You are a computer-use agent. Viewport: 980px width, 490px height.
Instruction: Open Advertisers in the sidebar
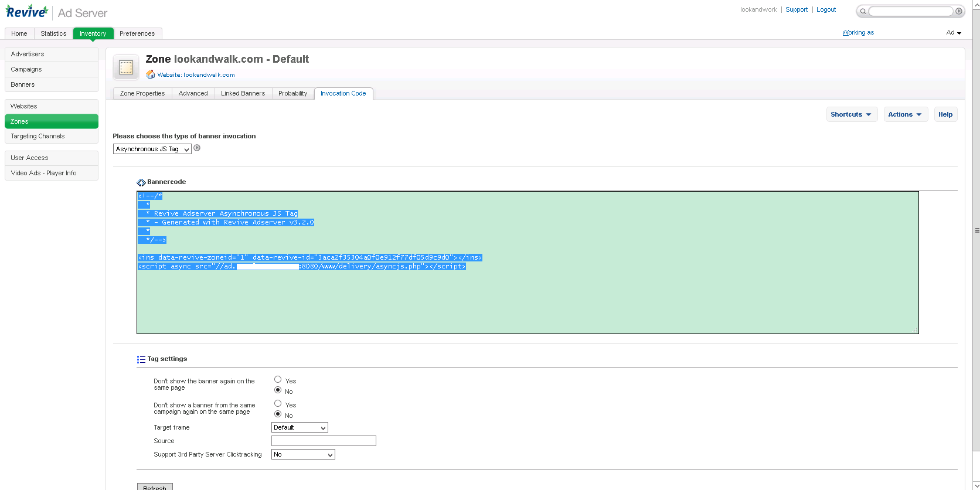(x=52, y=54)
